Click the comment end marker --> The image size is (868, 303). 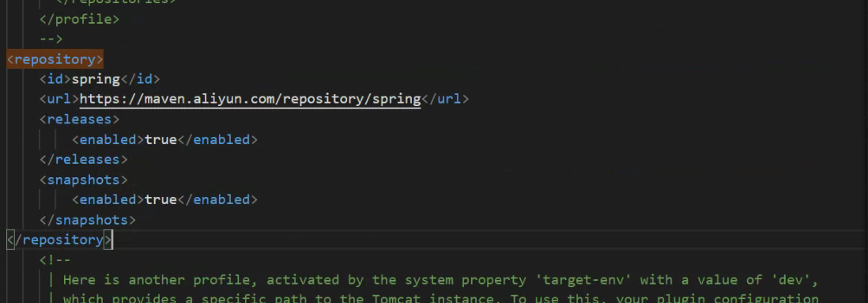(x=51, y=40)
